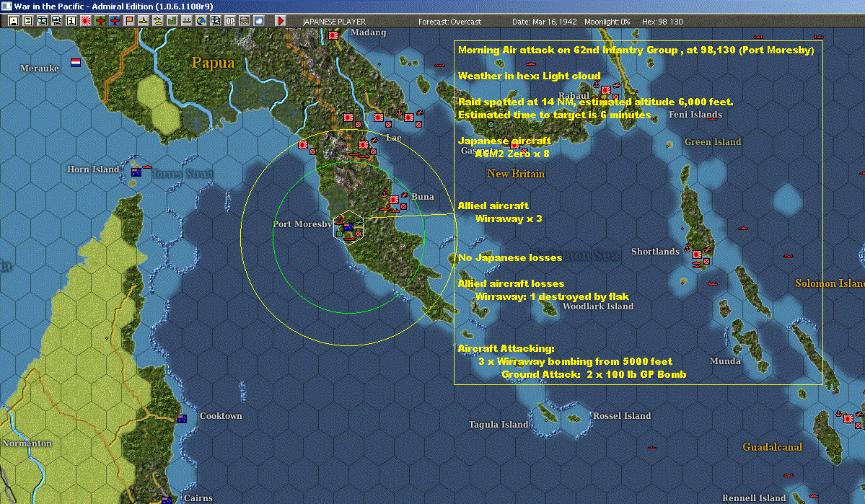Click the red ship marker near Horn Island
The width and height of the screenshot is (865, 504).
(x=146, y=167)
